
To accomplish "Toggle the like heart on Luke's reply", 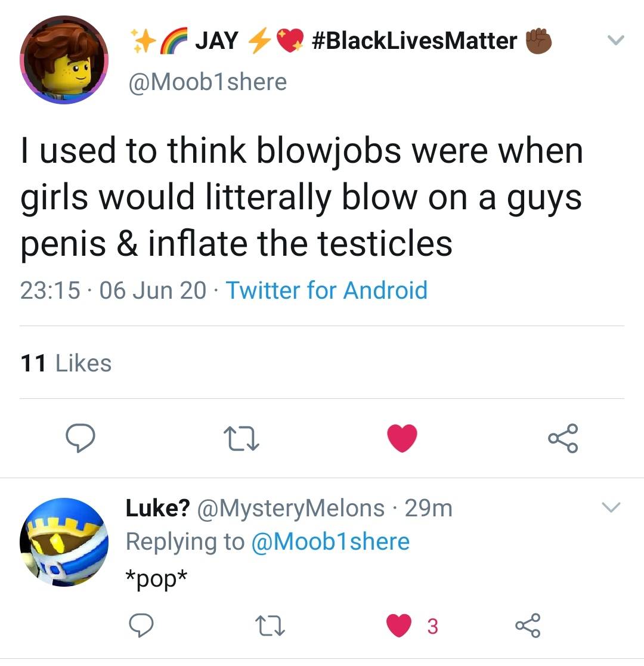I will pyautogui.click(x=398, y=626).
